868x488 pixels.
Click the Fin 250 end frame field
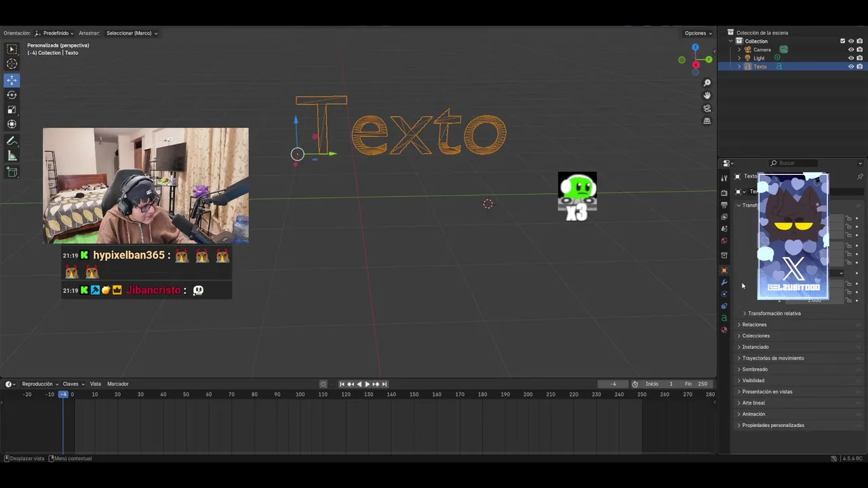[x=696, y=384]
